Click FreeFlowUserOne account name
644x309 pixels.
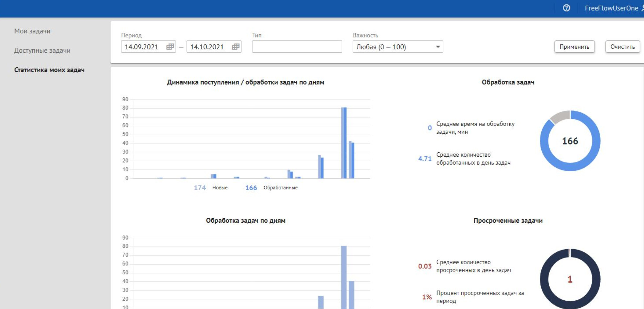(x=611, y=8)
